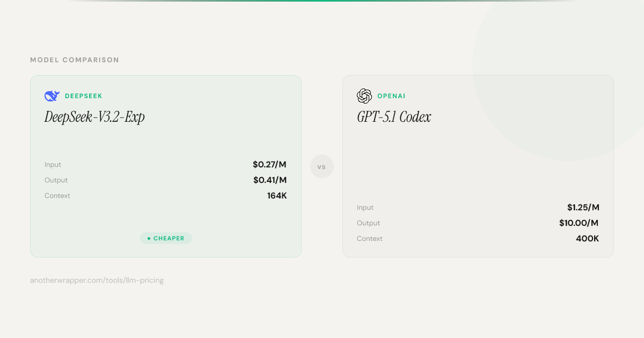Screen dimensions: 644x338
Task: Select the DeepSeek-V3.2-Exp model title
Action: (95, 116)
